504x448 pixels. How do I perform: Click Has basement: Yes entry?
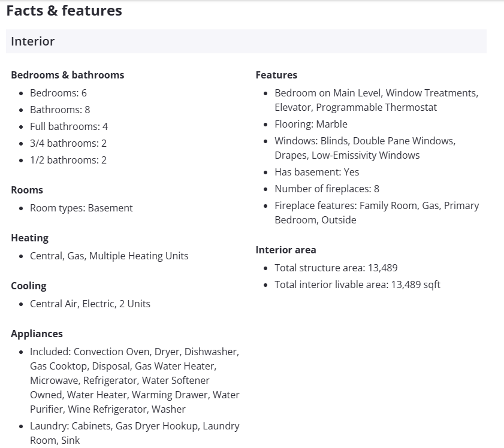click(317, 172)
